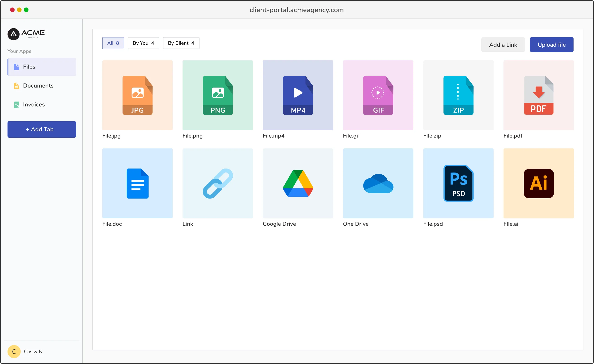Click the File.gif file name

click(x=351, y=136)
